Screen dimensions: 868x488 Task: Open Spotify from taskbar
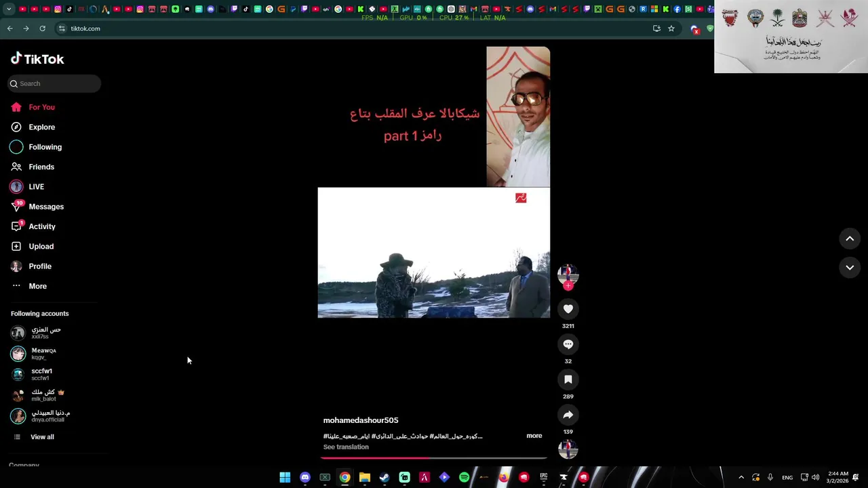tap(464, 477)
